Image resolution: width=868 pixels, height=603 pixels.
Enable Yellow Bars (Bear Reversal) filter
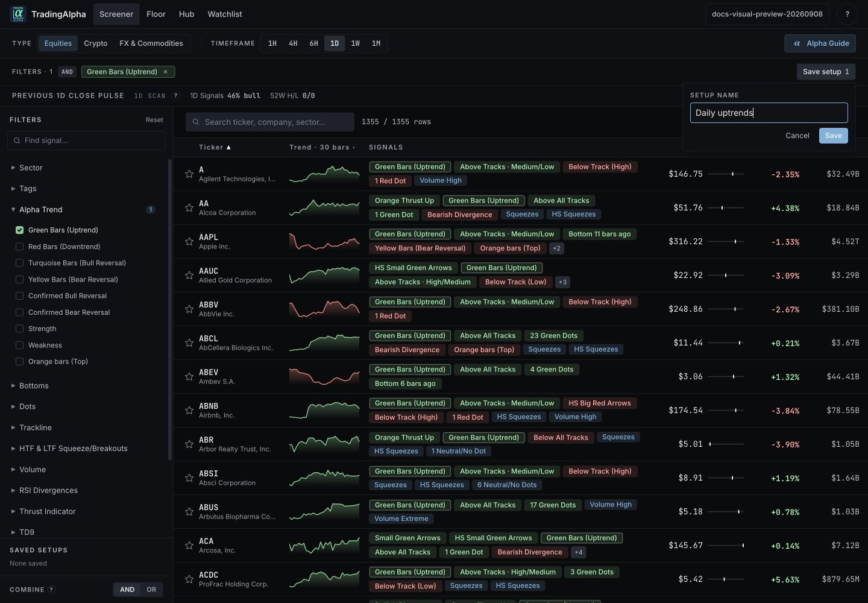click(20, 279)
